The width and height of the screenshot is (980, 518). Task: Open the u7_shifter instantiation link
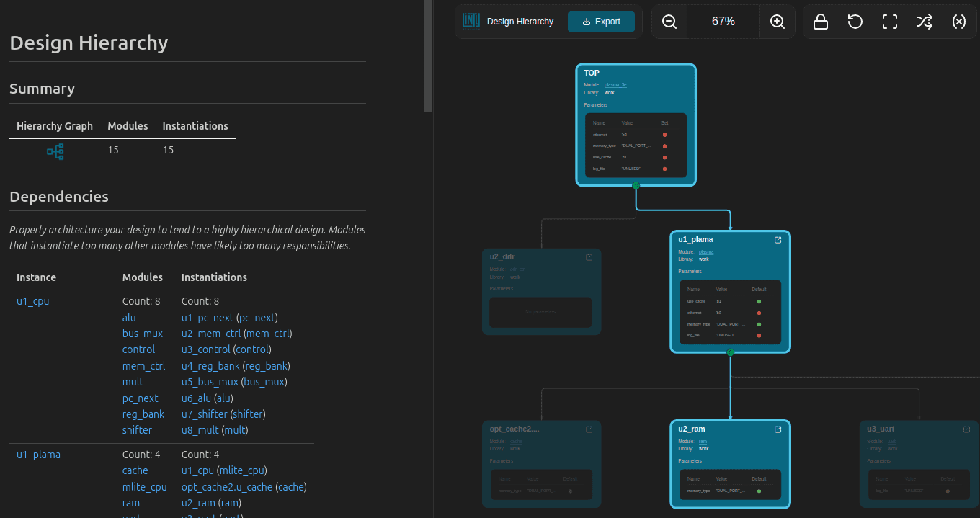(x=204, y=414)
